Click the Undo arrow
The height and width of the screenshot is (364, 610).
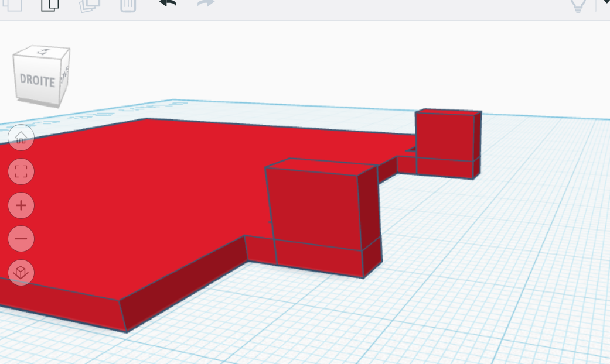tap(168, 4)
